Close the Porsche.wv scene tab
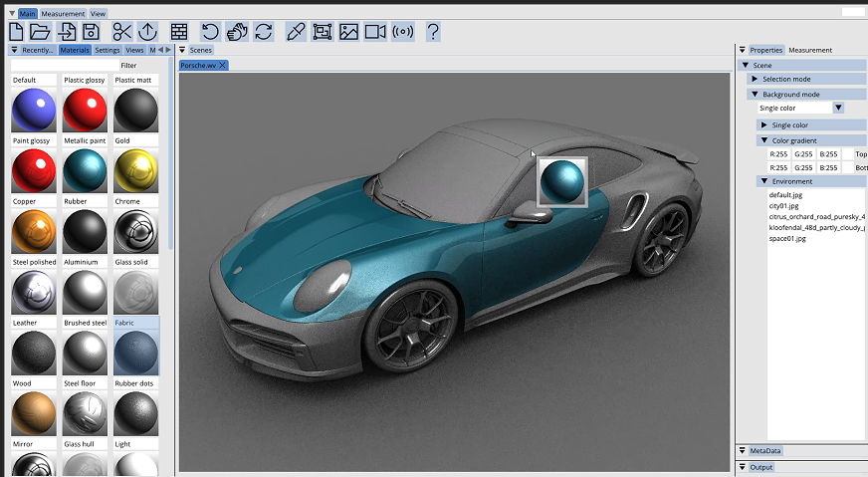This screenshot has height=477, width=868. click(223, 66)
